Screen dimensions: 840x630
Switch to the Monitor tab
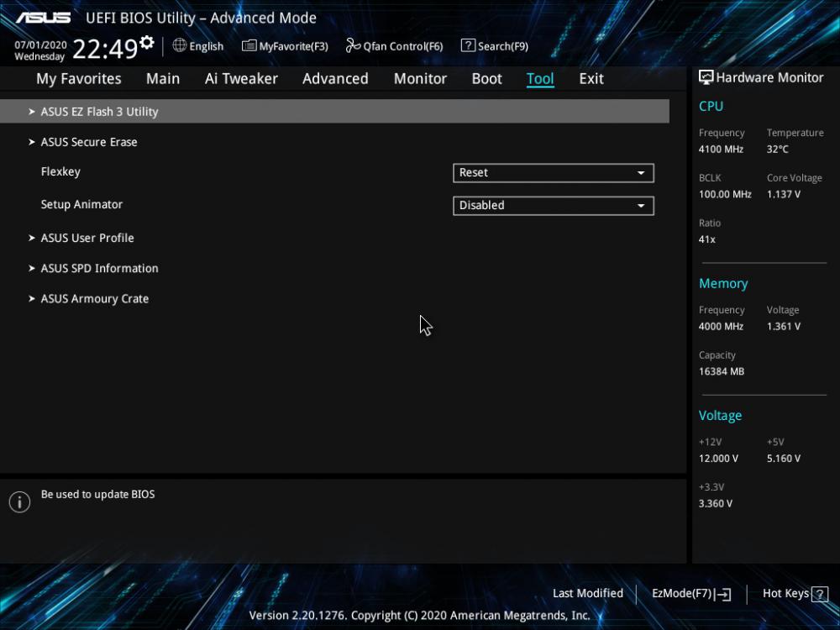coord(420,79)
